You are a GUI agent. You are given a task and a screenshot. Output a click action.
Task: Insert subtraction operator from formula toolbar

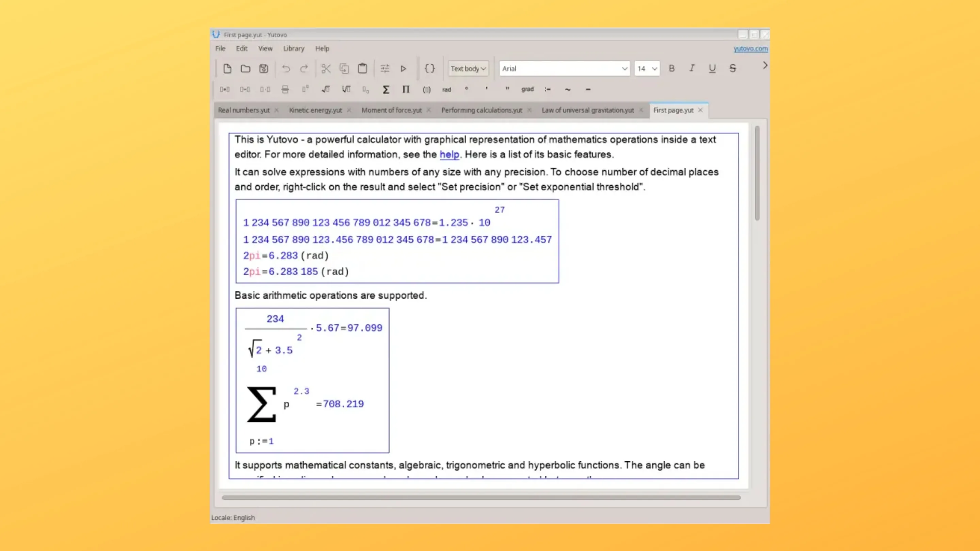tap(245, 89)
